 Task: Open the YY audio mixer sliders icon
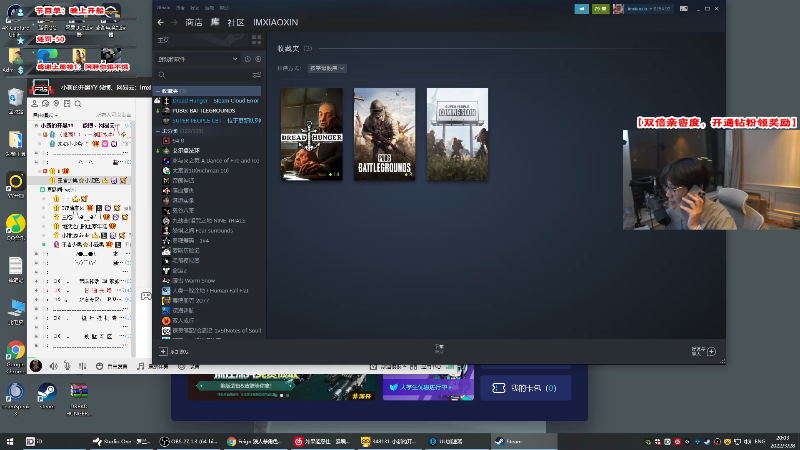pyautogui.click(x=82, y=366)
